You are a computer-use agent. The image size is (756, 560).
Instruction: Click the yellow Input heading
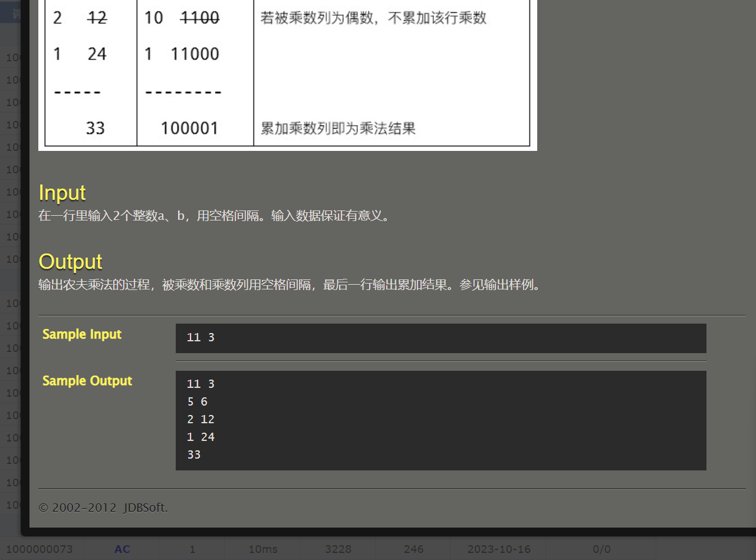tap(62, 193)
